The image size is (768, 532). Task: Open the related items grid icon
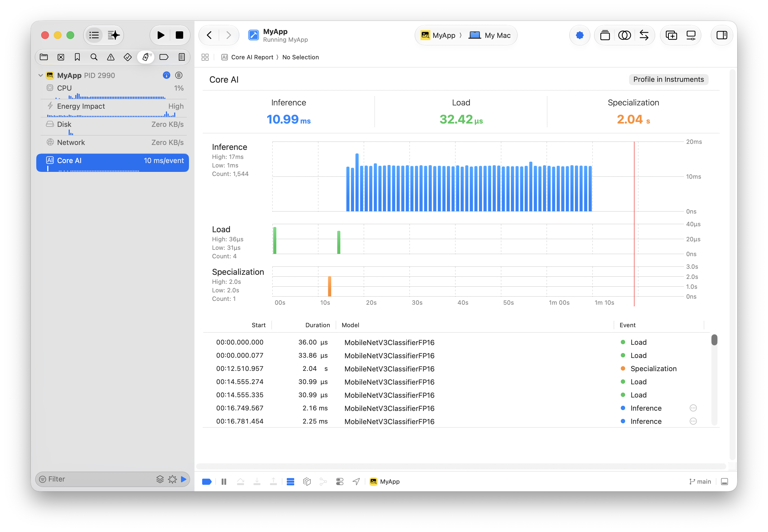205,57
